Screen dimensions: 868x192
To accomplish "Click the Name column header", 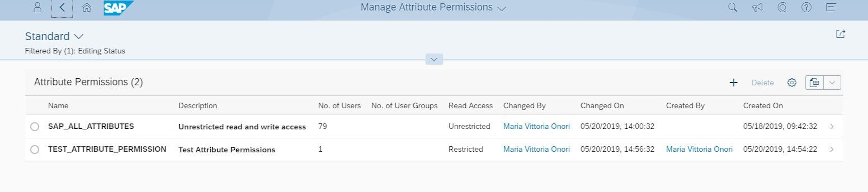I will coord(58,106).
